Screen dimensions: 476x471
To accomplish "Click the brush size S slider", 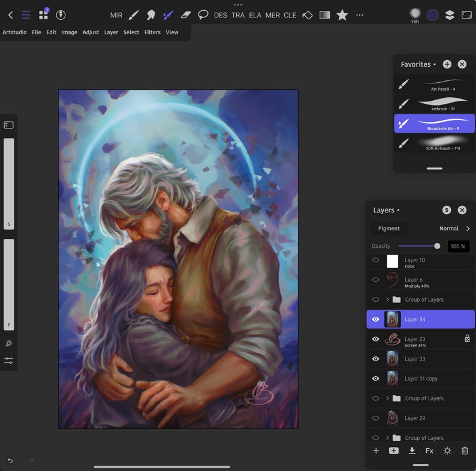I will coord(9,184).
